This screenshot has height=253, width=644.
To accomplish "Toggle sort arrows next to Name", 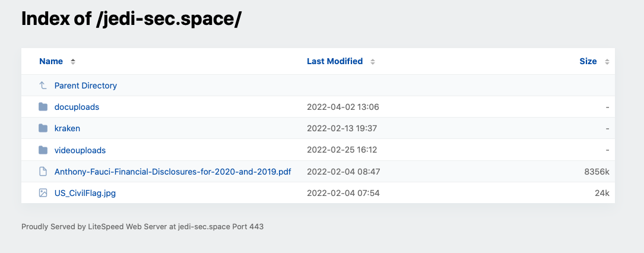I will pyautogui.click(x=72, y=62).
